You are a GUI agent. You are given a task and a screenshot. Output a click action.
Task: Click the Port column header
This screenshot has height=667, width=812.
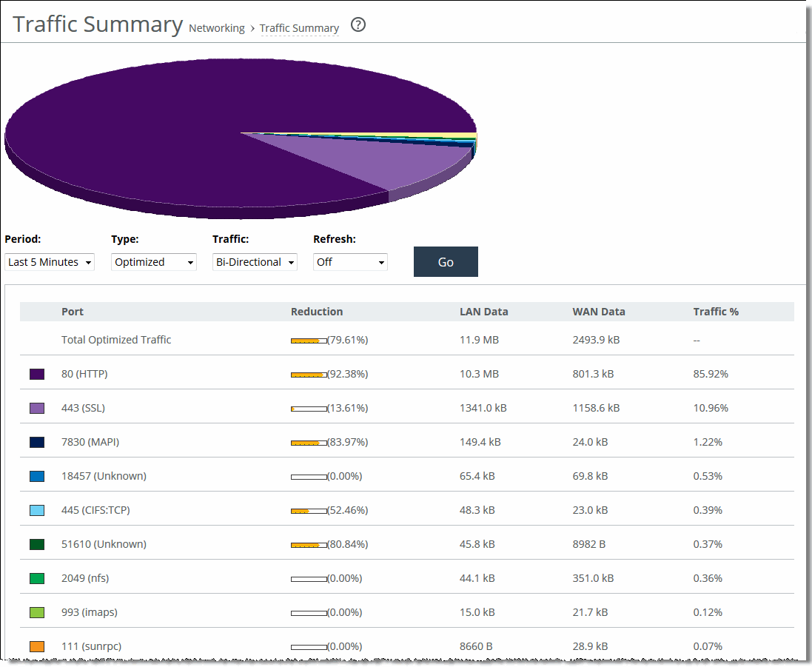coord(73,312)
